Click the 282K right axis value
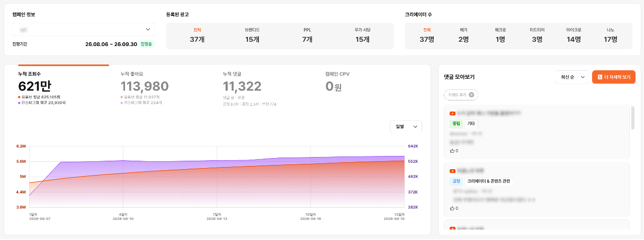 tap(413, 207)
